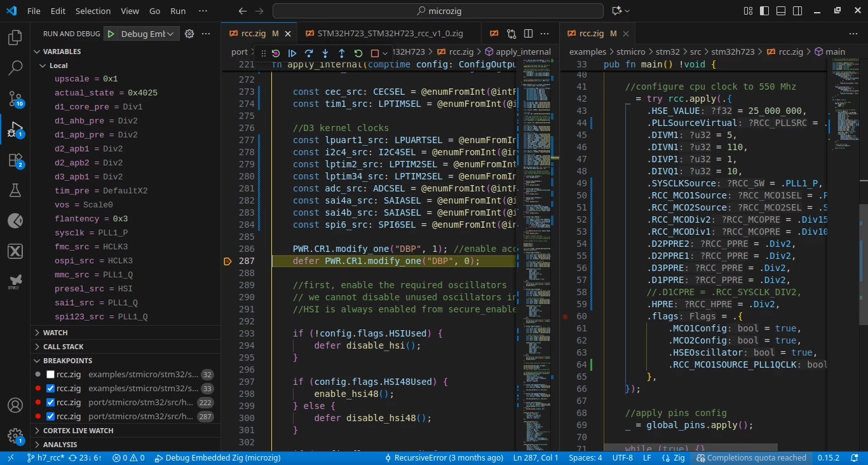Open the Run and Debug view icon

click(15, 129)
